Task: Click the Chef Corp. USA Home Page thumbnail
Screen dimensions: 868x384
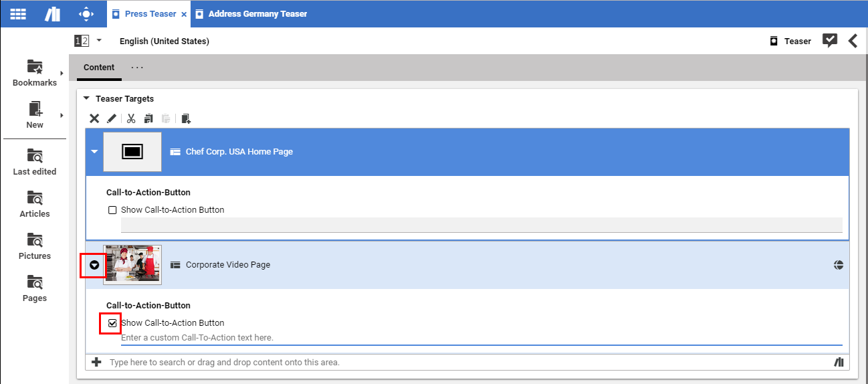Action: tap(132, 152)
